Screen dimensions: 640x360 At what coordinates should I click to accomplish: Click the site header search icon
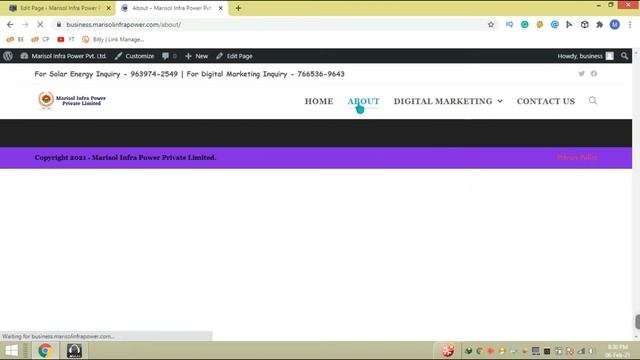coord(593,101)
